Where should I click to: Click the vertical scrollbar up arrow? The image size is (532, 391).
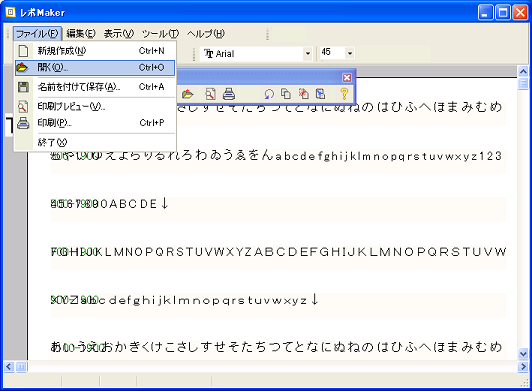coord(523,71)
